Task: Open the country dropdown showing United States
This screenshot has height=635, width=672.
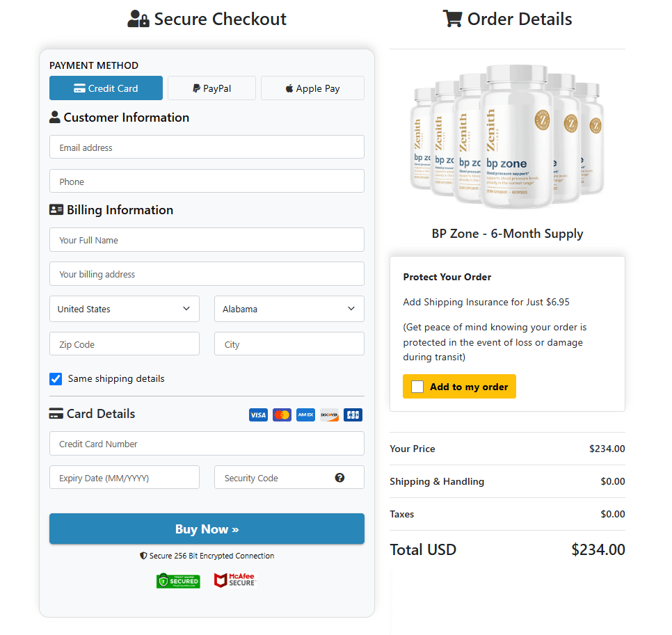Action: (x=124, y=308)
